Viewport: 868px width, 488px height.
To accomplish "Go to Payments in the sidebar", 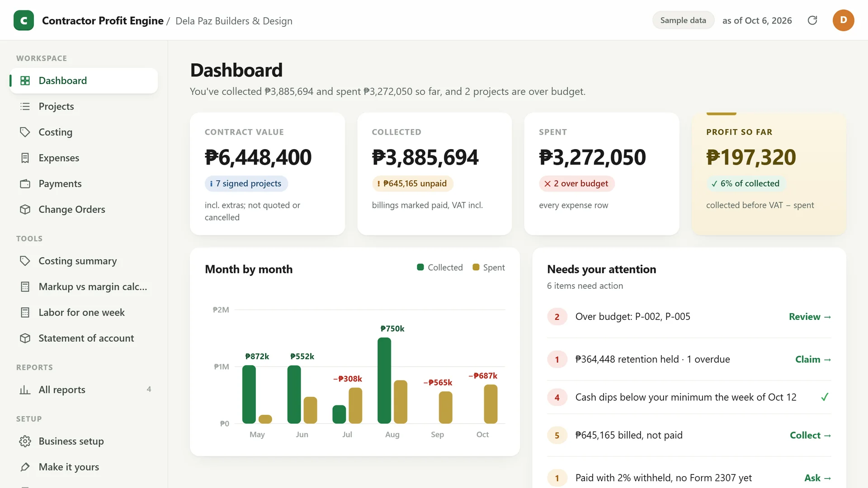I will [84, 183].
